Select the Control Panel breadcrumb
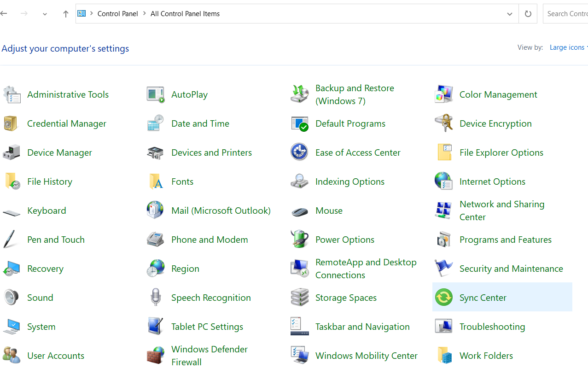588x392 pixels. (x=118, y=14)
